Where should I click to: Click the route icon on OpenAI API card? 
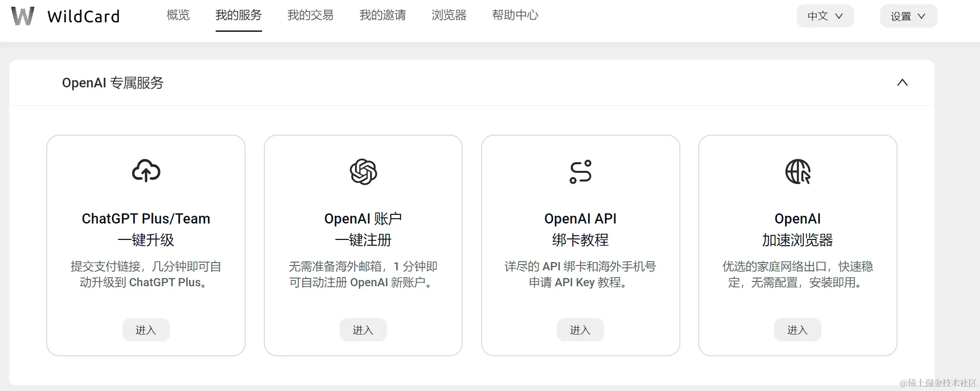pyautogui.click(x=580, y=172)
